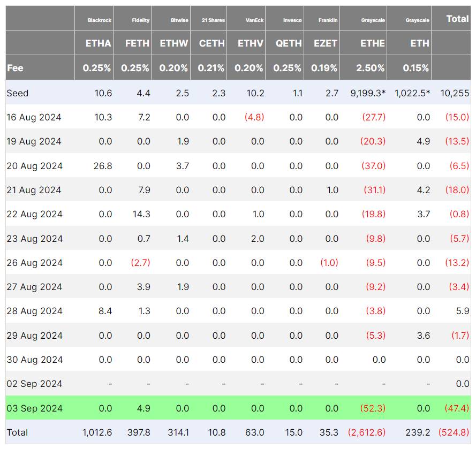This screenshot has height=449, width=476.
Task: Select the 10,255 seed total
Action: [455, 93]
